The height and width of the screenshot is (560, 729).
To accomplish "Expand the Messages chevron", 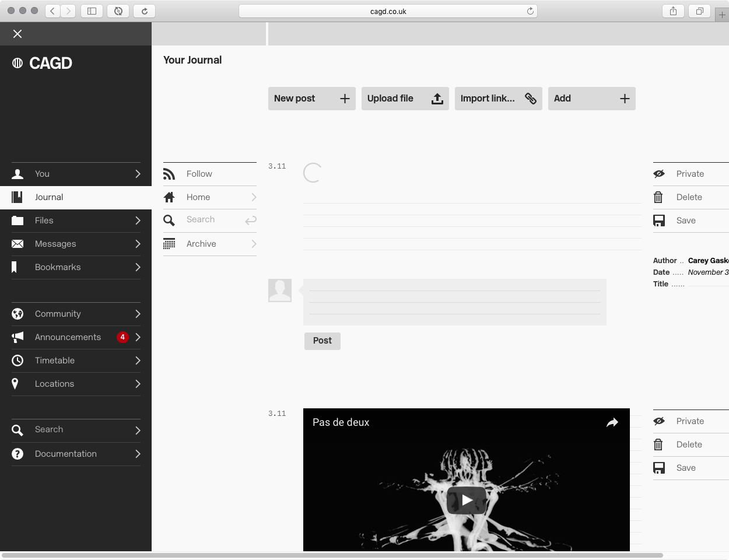I will [x=138, y=244].
